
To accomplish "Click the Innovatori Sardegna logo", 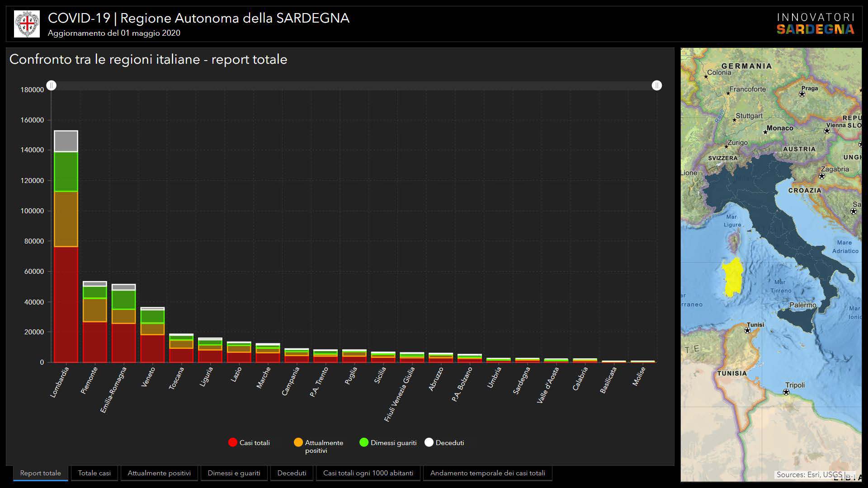I will (815, 24).
